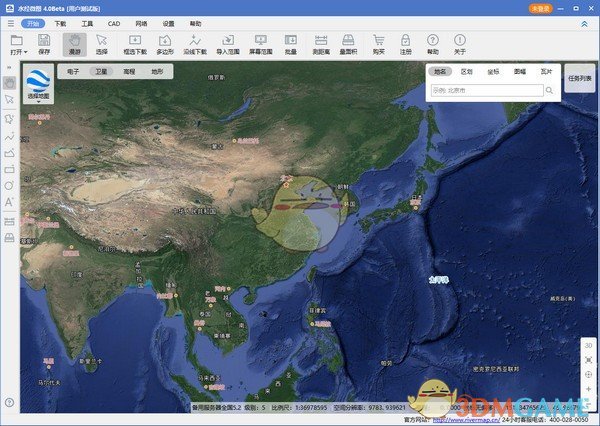Select the 区划 search mode
The height and width of the screenshot is (426, 600).
(466, 72)
